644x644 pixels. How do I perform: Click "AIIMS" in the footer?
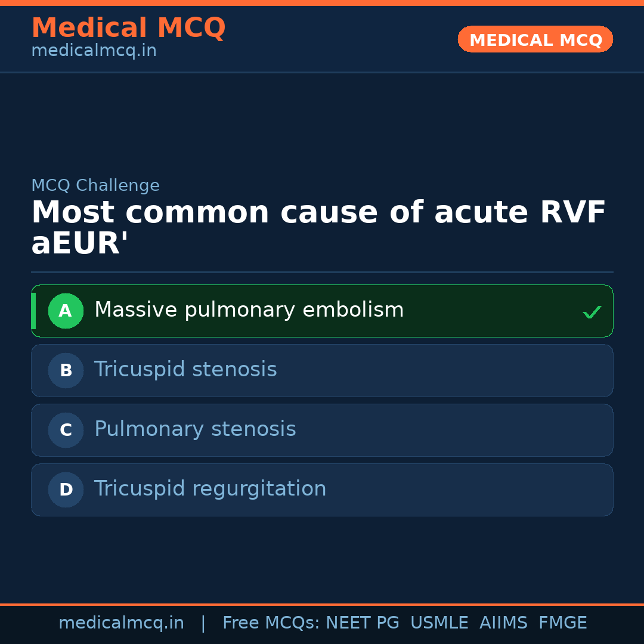coord(503,623)
